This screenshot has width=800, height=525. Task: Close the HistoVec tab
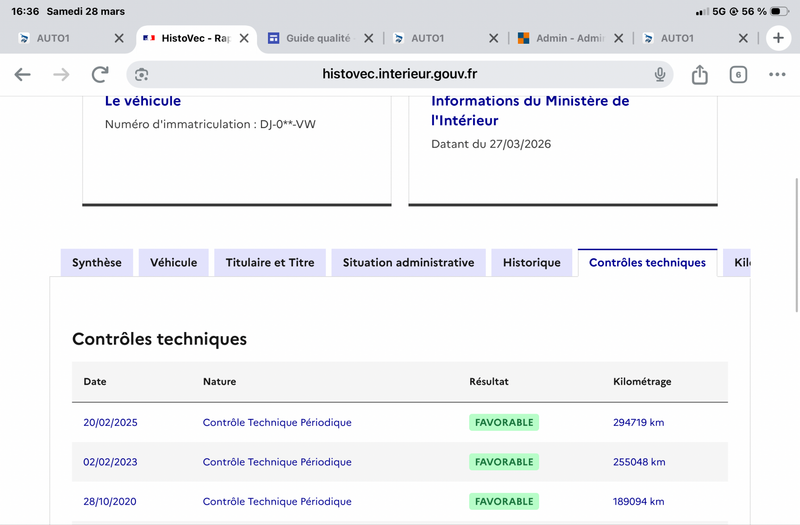243,38
